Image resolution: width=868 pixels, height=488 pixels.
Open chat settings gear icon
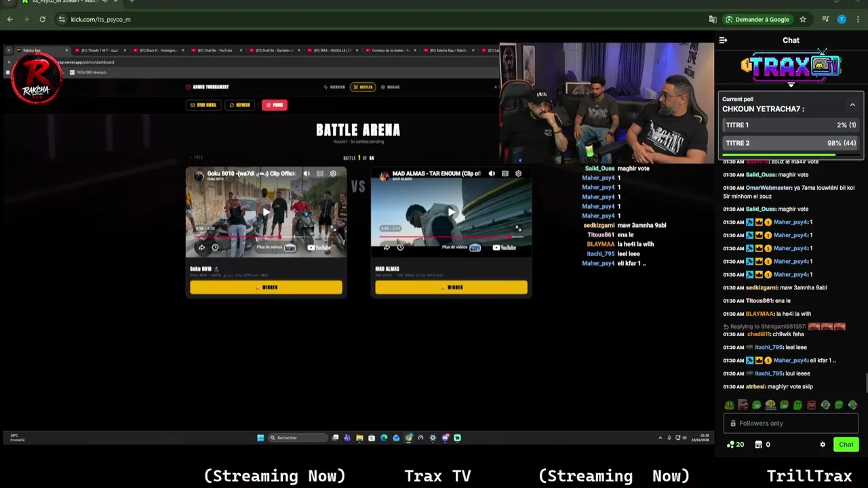point(823,445)
